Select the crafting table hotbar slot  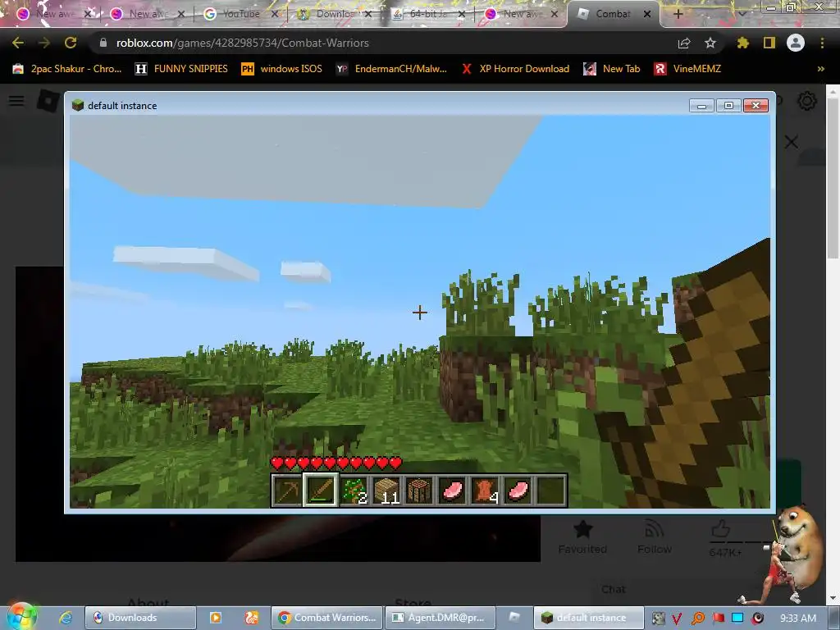pyautogui.click(x=419, y=490)
